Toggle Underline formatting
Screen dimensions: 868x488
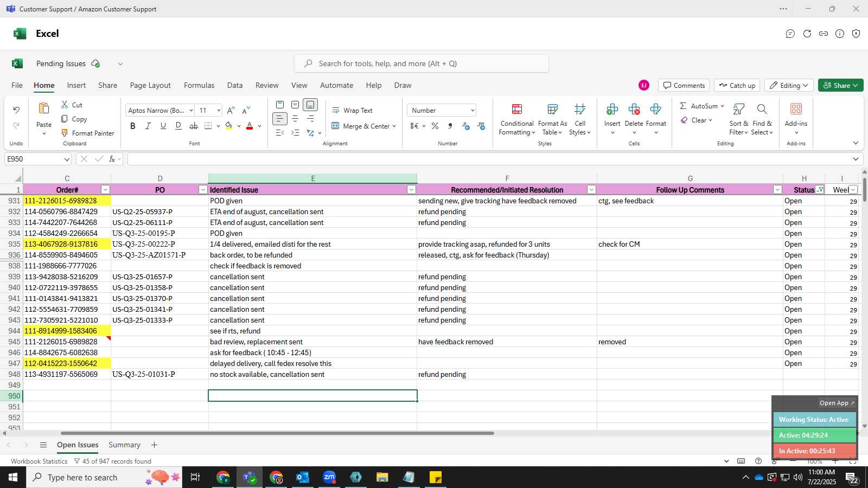pyautogui.click(x=163, y=126)
